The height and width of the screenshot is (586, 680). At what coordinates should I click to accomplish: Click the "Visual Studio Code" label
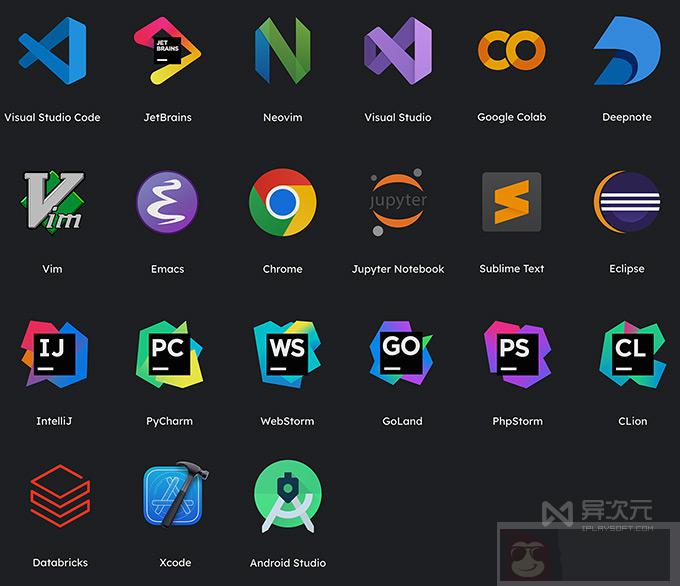(x=52, y=118)
